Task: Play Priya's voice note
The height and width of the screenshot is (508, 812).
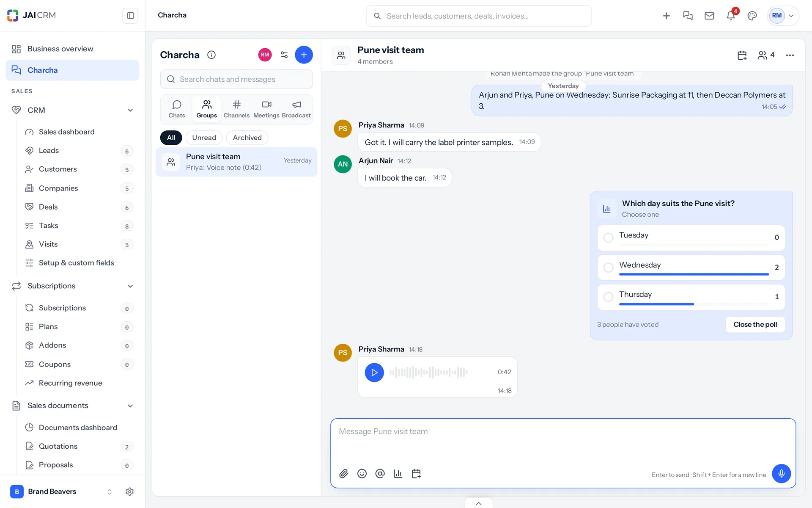Action: click(x=374, y=373)
